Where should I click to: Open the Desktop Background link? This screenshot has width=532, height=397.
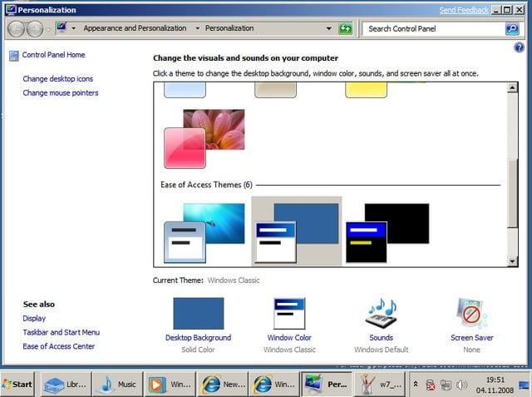pos(199,338)
